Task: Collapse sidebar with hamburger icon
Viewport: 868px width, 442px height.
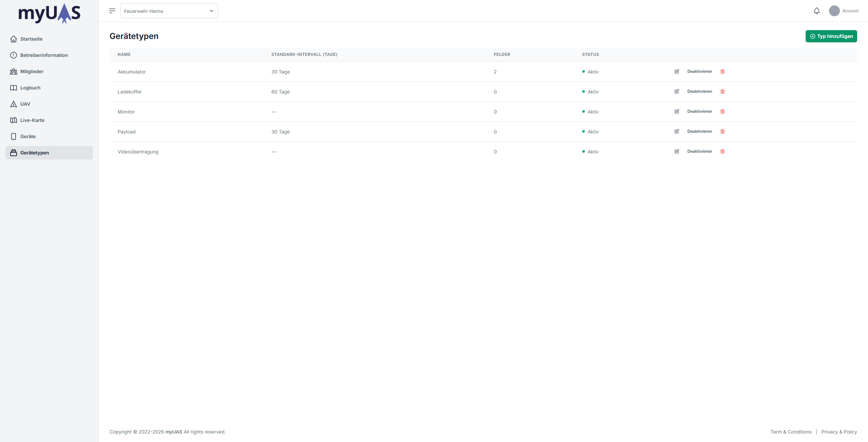Action: [112, 11]
